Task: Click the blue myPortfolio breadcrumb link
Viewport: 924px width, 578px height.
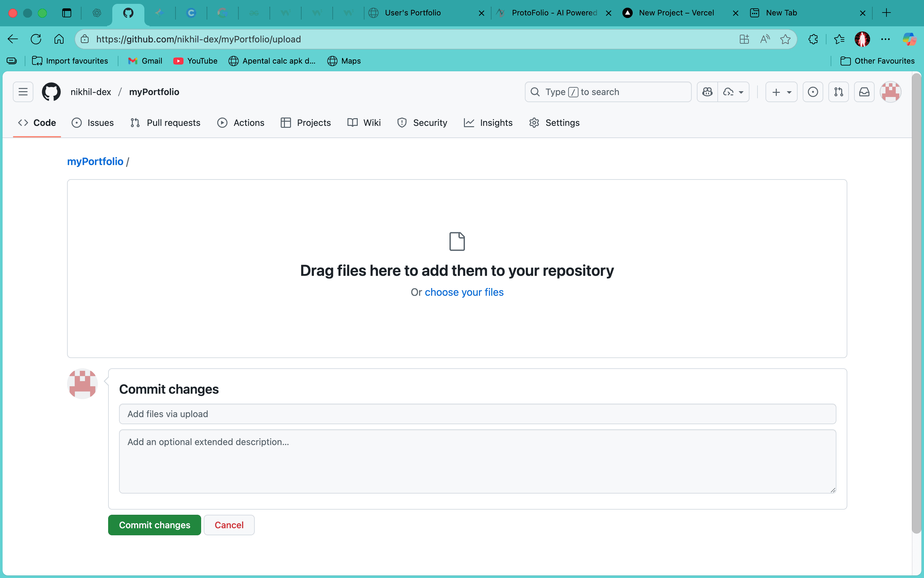Action: pos(95,161)
